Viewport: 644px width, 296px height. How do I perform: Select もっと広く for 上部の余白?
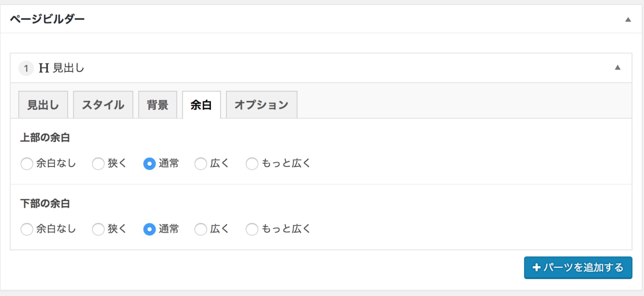tap(252, 164)
